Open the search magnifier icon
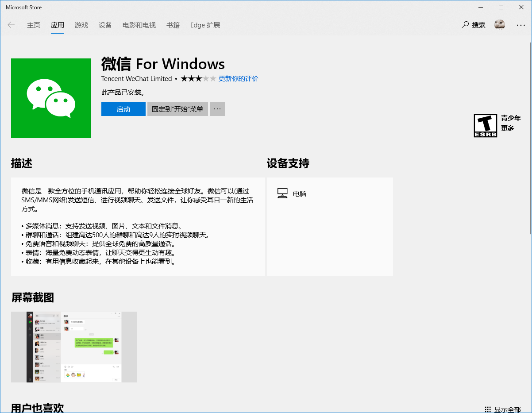 coord(465,25)
